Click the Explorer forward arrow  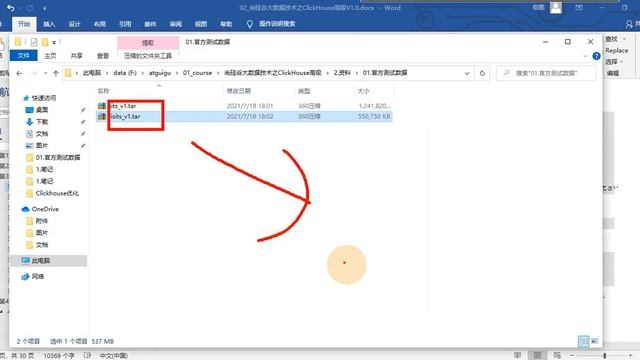[34, 73]
